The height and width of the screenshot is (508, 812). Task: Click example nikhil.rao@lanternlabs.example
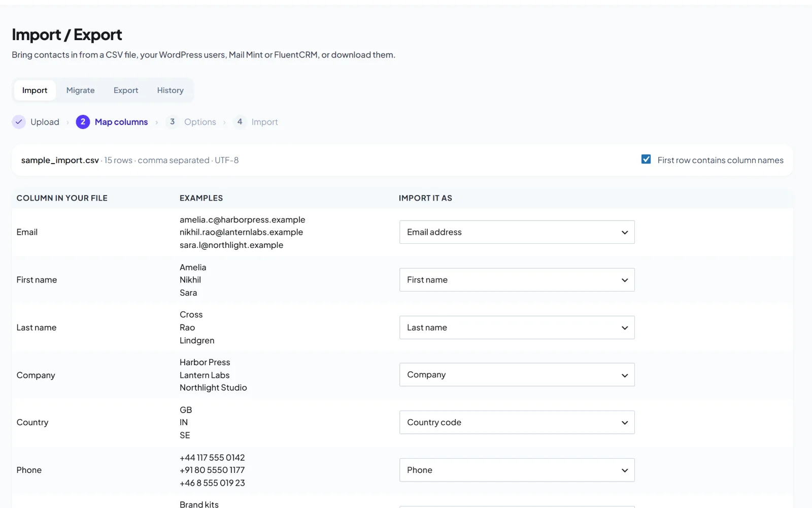click(241, 232)
